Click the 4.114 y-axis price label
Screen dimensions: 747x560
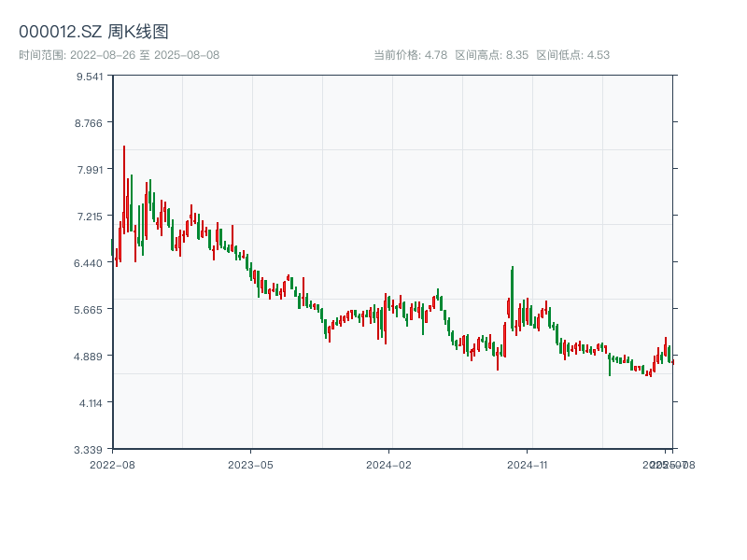[x=91, y=402]
